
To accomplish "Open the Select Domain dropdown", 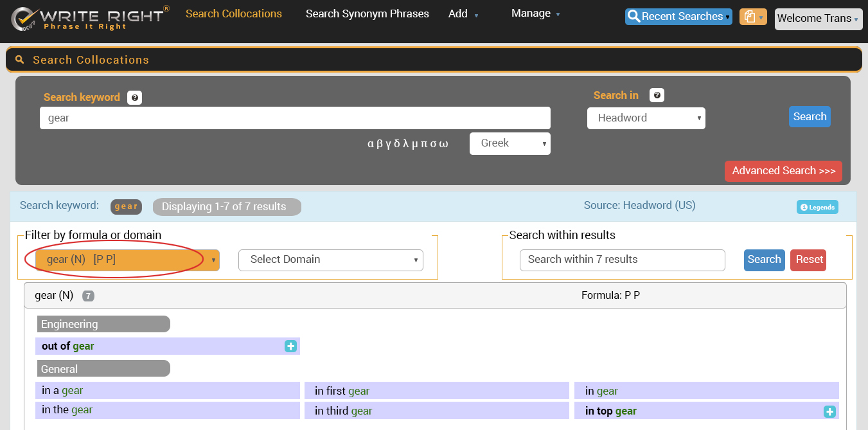I will (x=330, y=260).
